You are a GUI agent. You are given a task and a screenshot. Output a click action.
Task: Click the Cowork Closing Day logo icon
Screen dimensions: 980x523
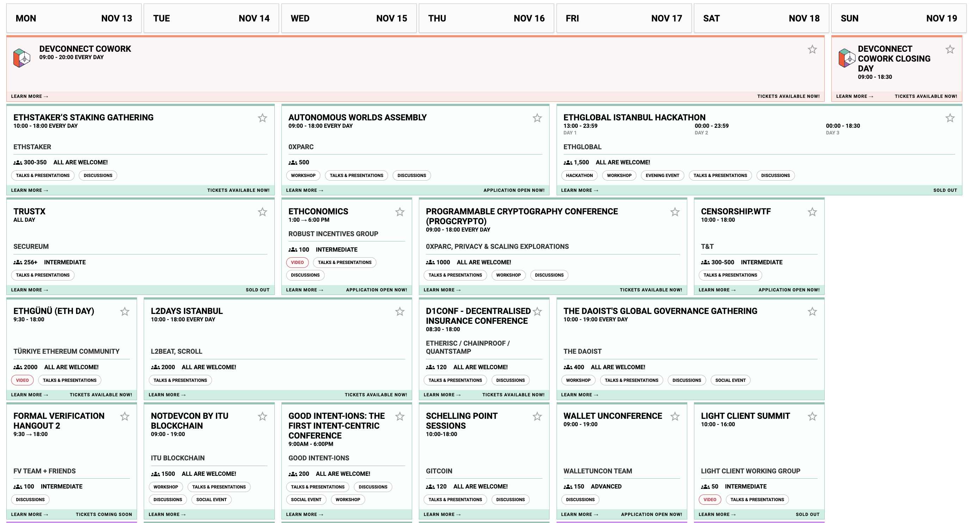click(846, 58)
